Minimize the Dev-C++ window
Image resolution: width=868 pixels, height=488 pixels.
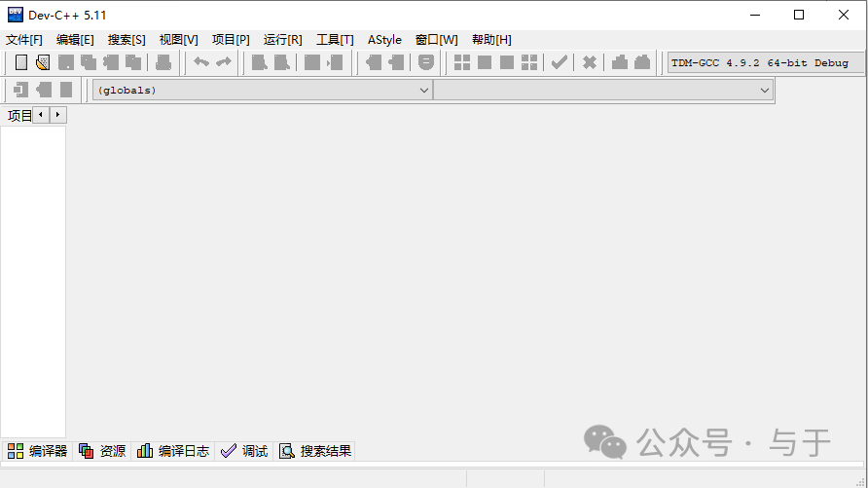click(x=755, y=15)
